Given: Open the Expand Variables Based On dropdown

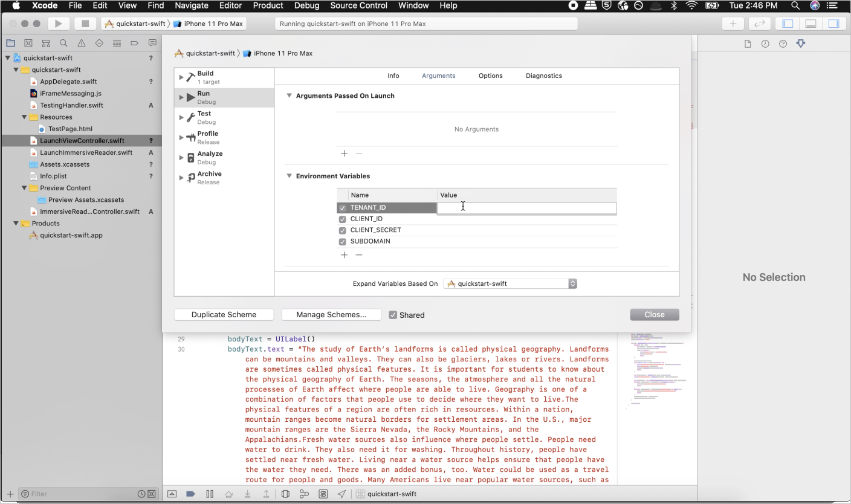Looking at the screenshot, I should (572, 283).
